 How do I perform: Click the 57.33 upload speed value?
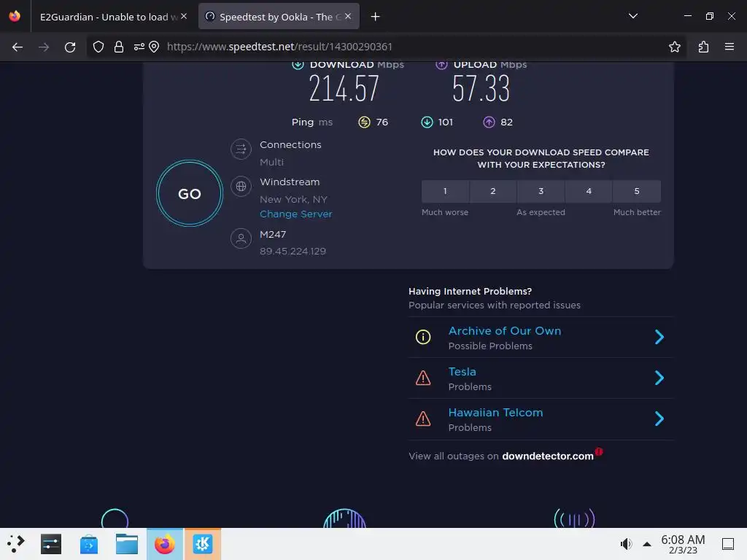coord(481,88)
